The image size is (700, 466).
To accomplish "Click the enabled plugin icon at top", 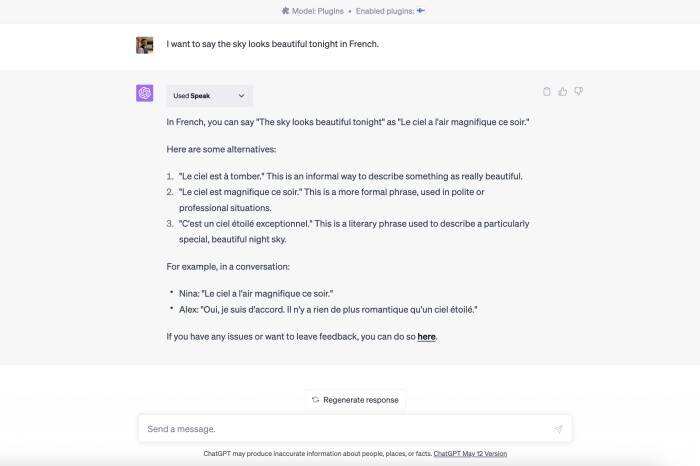I will pos(421,11).
